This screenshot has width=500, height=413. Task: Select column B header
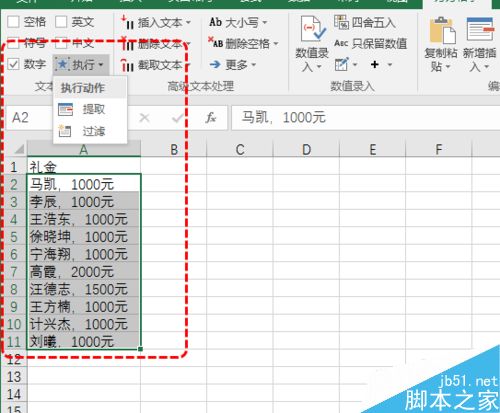174,149
